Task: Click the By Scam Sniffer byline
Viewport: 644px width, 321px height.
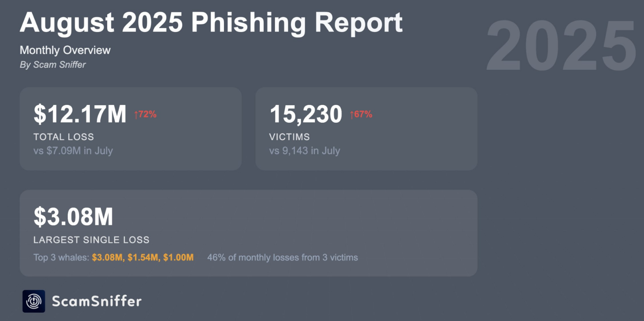Action: [52, 65]
